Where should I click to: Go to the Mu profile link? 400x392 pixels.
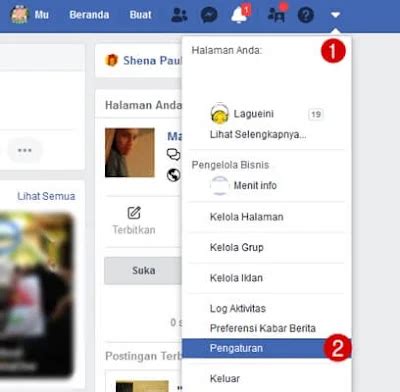point(42,15)
